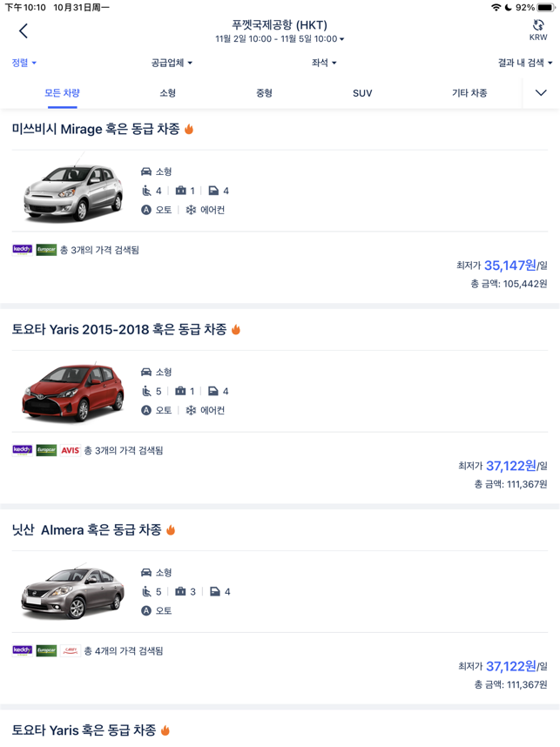560x747 pixels.
Task: Tap the air conditioning icon for Yaris 2015-2018
Action: 191,411
